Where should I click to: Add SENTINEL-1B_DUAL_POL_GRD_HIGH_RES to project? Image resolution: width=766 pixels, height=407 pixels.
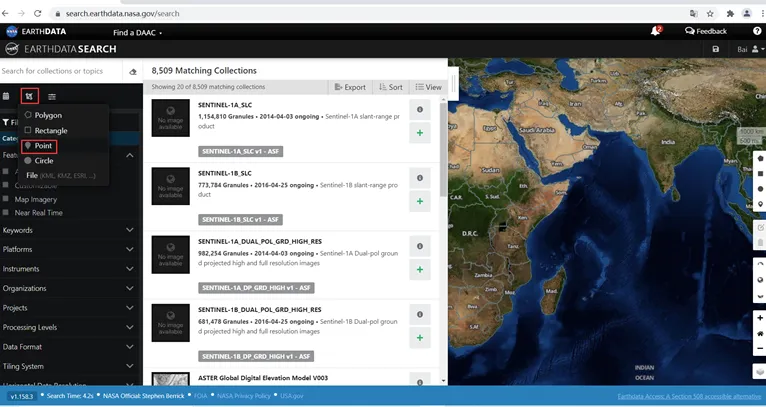420,338
